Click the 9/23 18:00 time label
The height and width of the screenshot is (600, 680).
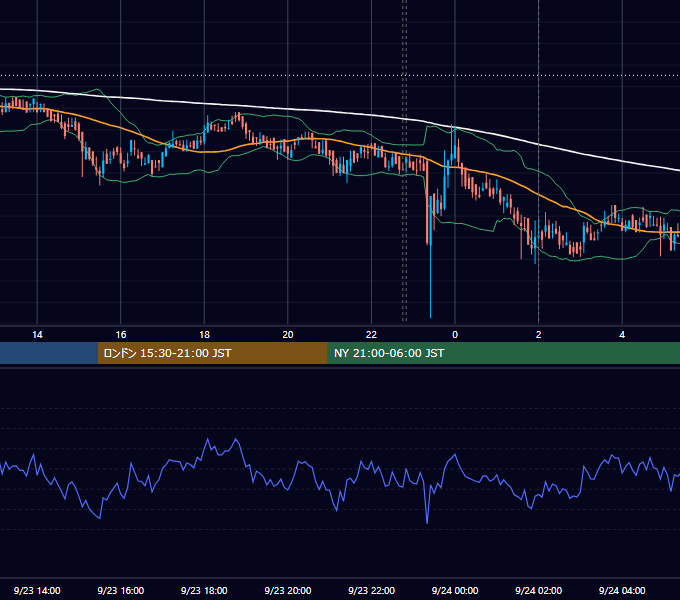coord(204,590)
